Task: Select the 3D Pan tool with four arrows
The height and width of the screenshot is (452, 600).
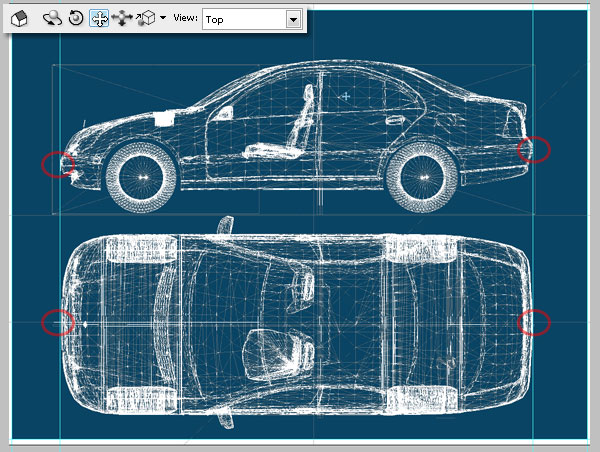Action: (99, 18)
